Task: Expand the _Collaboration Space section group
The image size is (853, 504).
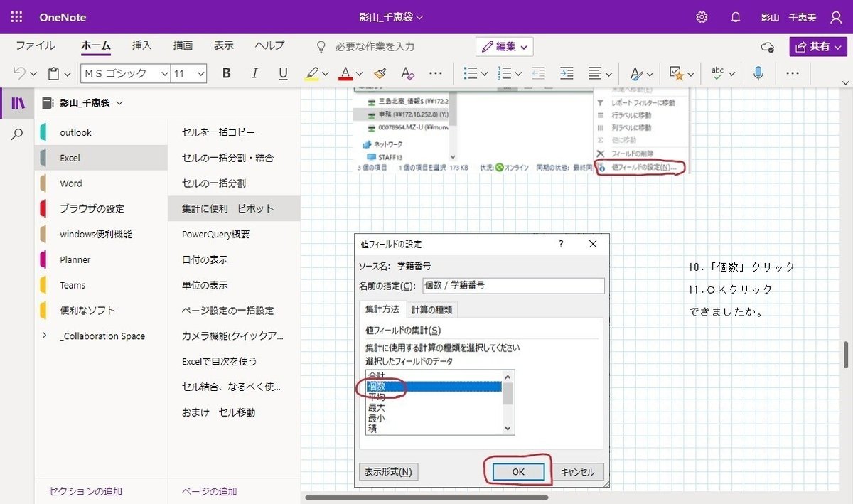Action: point(43,336)
